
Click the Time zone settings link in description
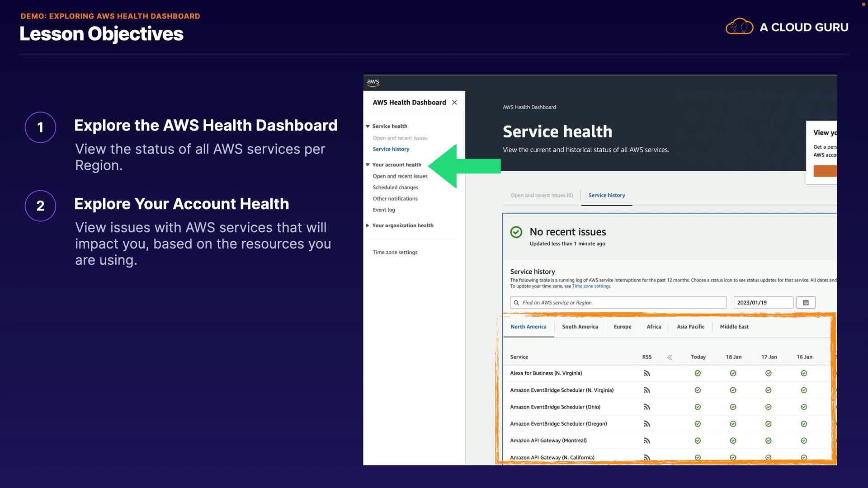[x=591, y=286]
